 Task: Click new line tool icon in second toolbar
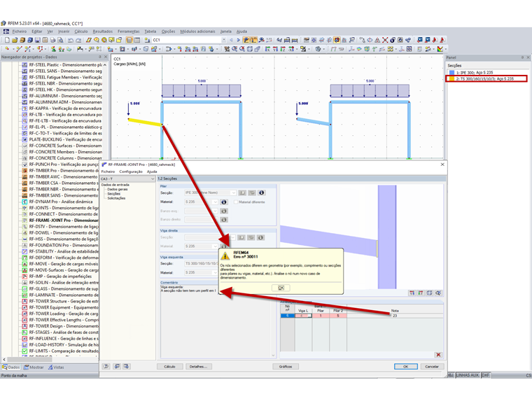tap(19, 49)
